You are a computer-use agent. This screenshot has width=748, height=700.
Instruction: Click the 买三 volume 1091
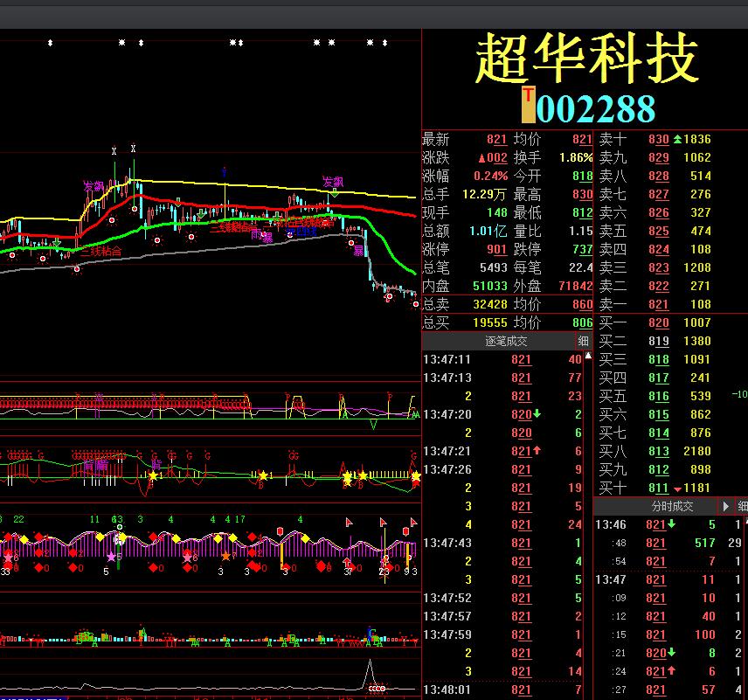coord(697,359)
